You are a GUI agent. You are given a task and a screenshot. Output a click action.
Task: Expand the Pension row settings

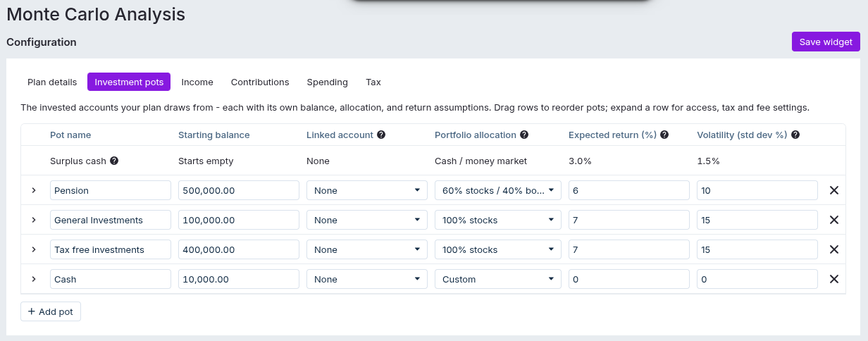point(34,190)
